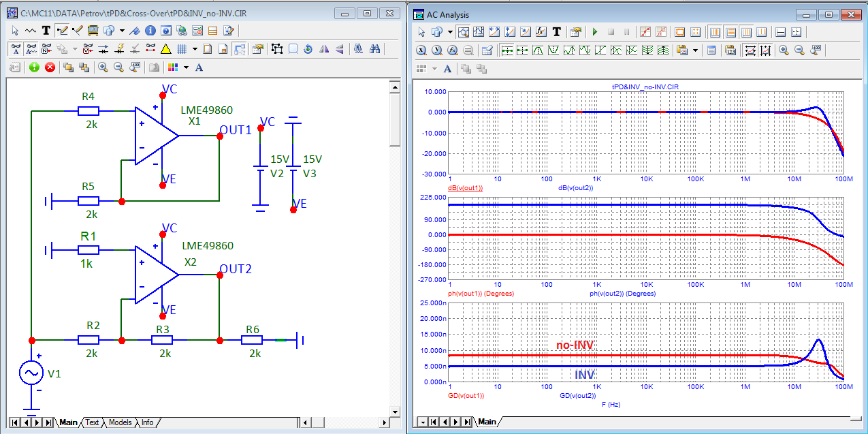Expand the grid options dropdown arrow
The height and width of the screenshot is (434, 868).
pyautogui.click(x=195, y=49)
